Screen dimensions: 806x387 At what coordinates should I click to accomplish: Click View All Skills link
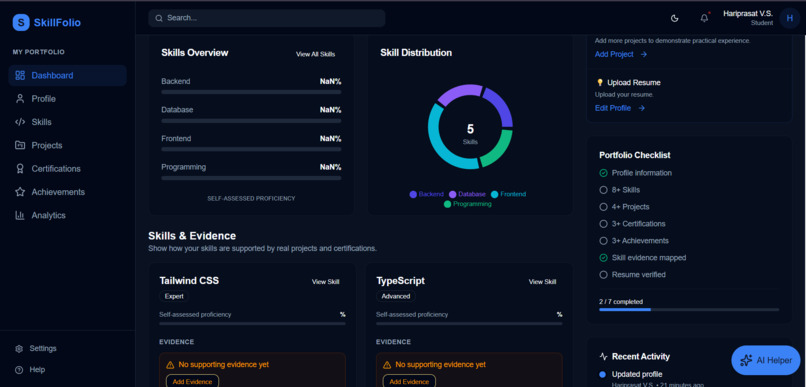(x=316, y=54)
